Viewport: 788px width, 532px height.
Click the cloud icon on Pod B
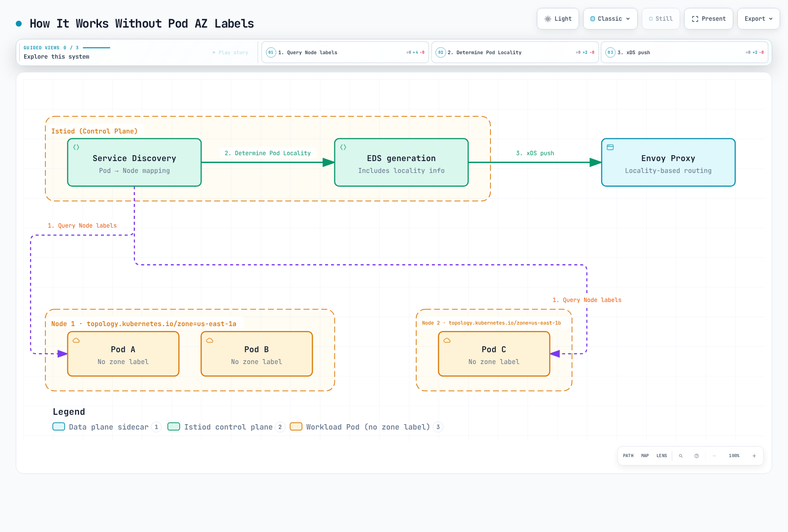[210, 340]
